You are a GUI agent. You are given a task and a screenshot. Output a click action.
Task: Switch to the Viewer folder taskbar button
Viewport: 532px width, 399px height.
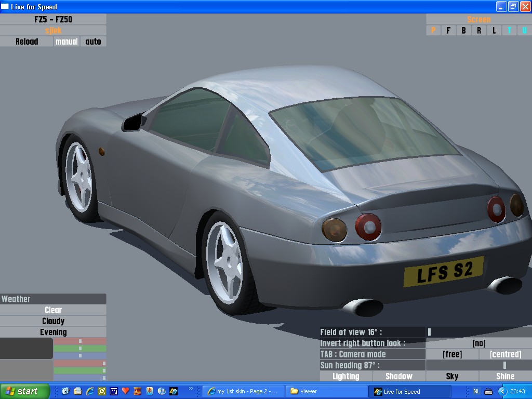[326, 392]
